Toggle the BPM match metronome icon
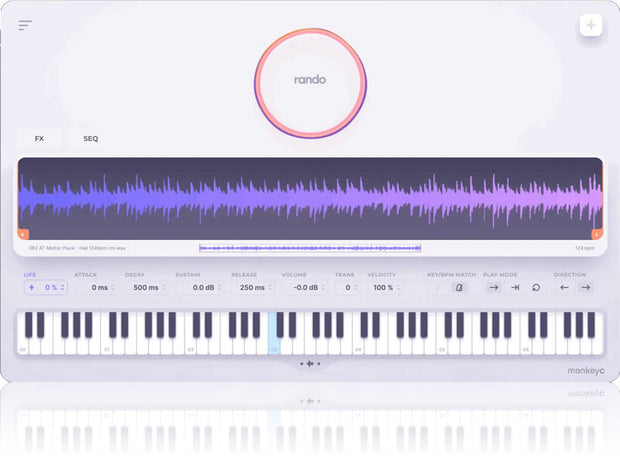 [459, 288]
